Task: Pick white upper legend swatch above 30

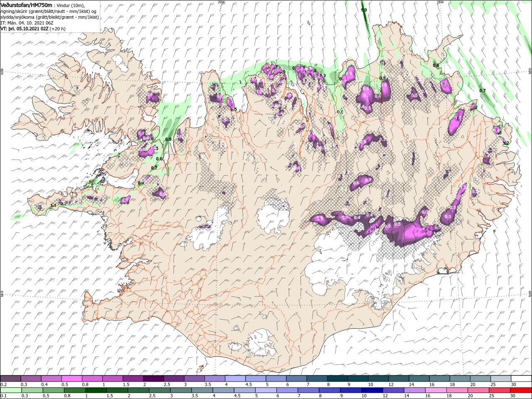Action: click(521, 379)
